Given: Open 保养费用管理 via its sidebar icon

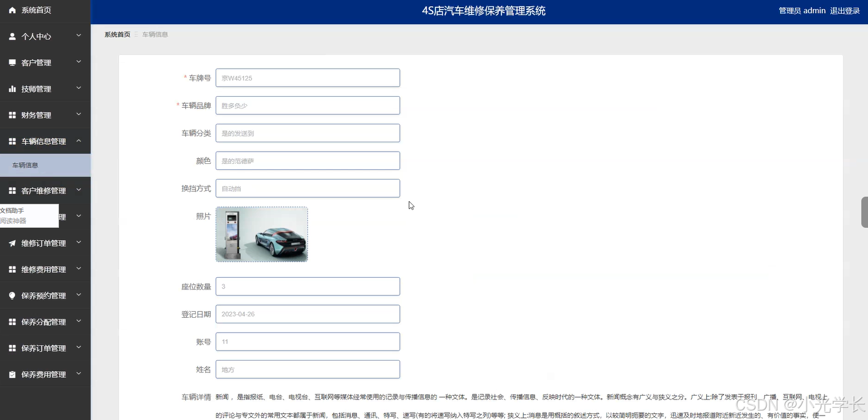Looking at the screenshot, I should (12, 374).
